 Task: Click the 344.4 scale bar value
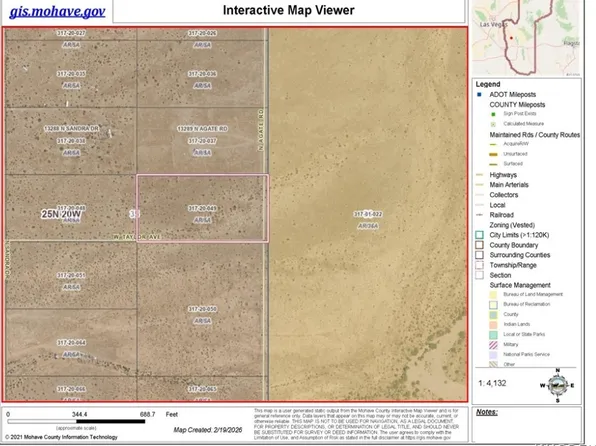[x=79, y=414]
